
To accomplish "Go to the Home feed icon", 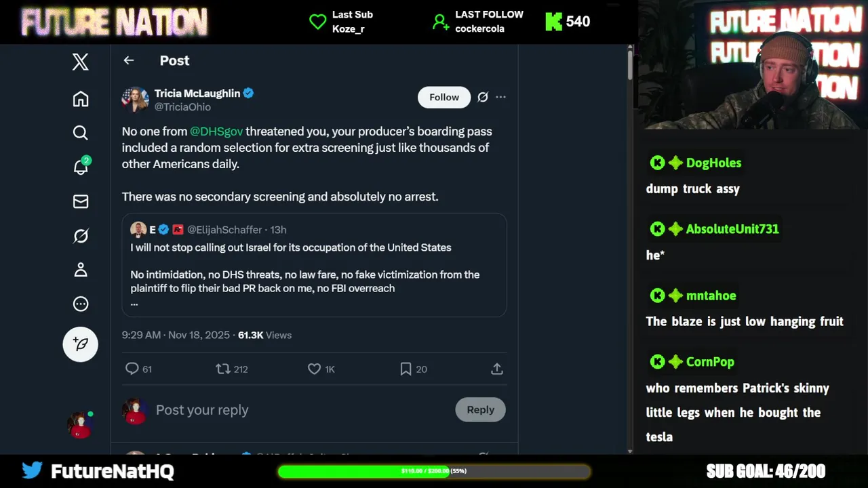I will pyautogui.click(x=81, y=99).
